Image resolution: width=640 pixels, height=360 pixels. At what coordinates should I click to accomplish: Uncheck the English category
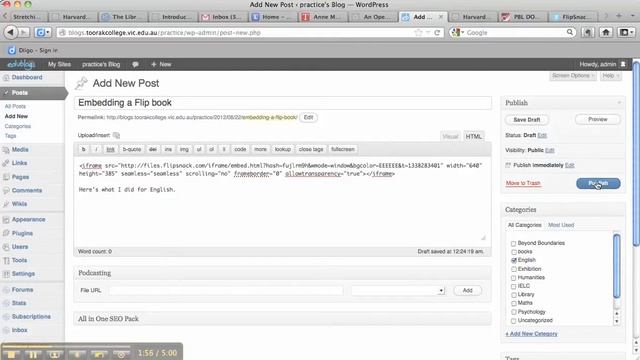[x=513, y=260]
